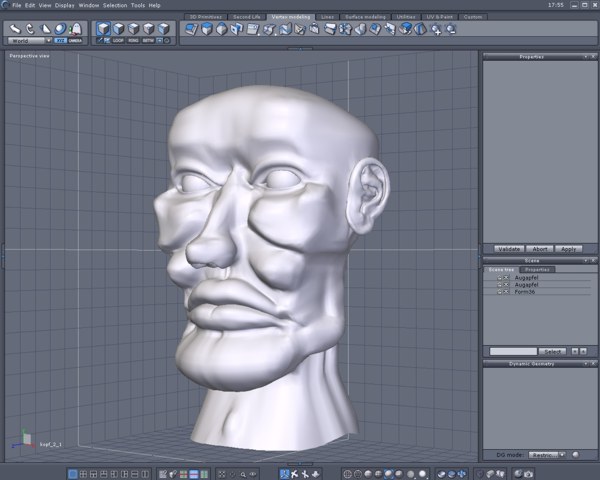Open the World coordinate system dropdown
The height and width of the screenshot is (480, 600).
click(30, 40)
